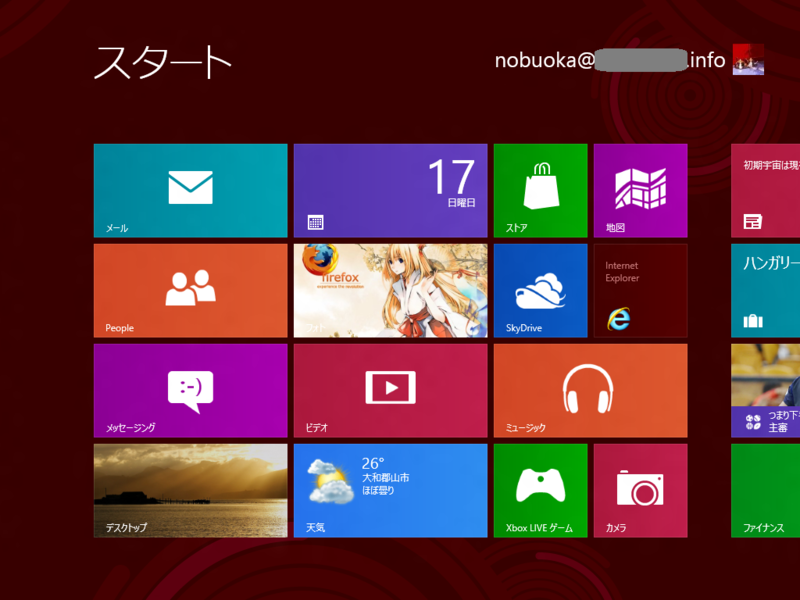Open the Photos (フォト) tile with Firefox image
The height and width of the screenshot is (600, 800).
point(390,290)
